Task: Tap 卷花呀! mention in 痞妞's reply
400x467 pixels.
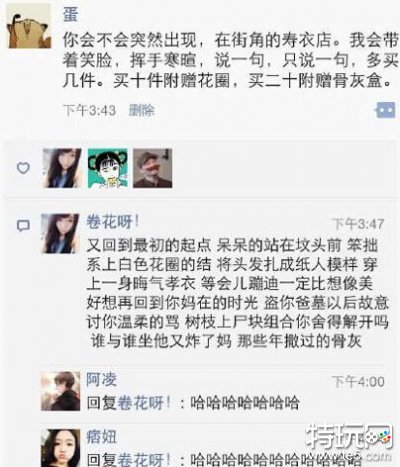Action: pos(144,460)
